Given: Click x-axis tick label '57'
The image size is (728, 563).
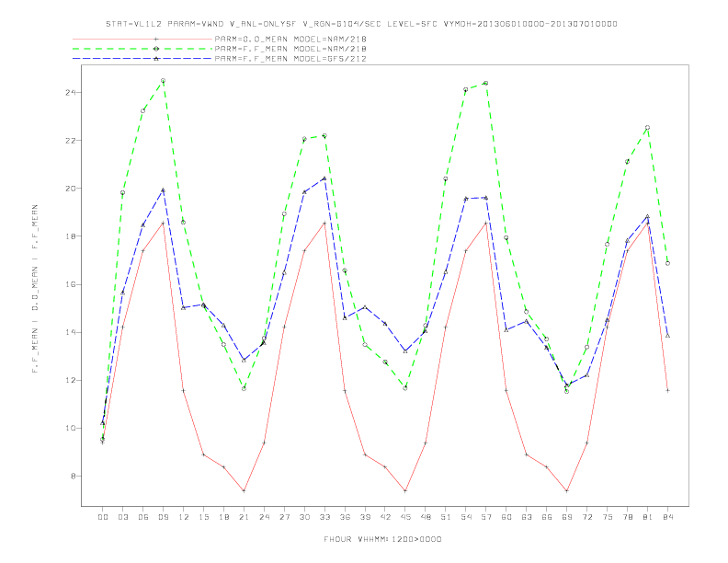Looking at the screenshot, I should tap(486, 517).
